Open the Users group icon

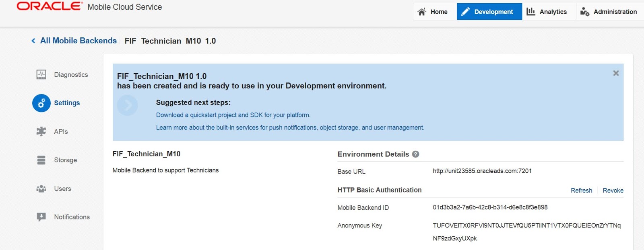41,189
